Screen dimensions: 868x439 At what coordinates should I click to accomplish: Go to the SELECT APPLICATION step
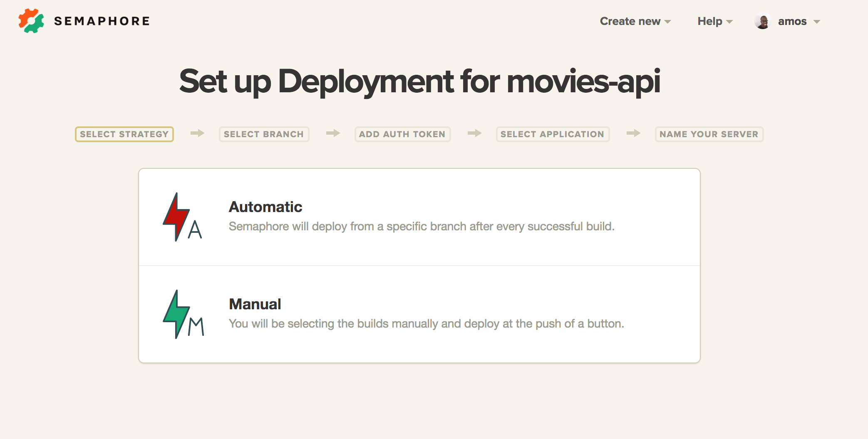pyautogui.click(x=553, y=134)
